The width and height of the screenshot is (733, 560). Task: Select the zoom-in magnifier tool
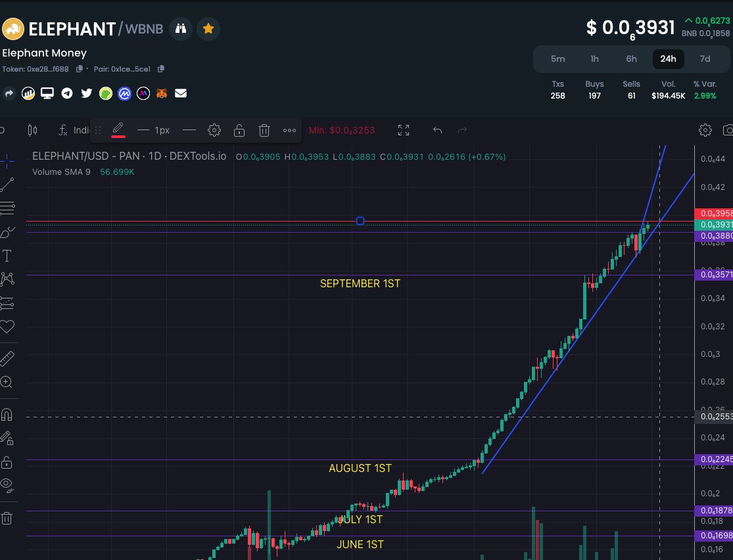coord(7,382)
